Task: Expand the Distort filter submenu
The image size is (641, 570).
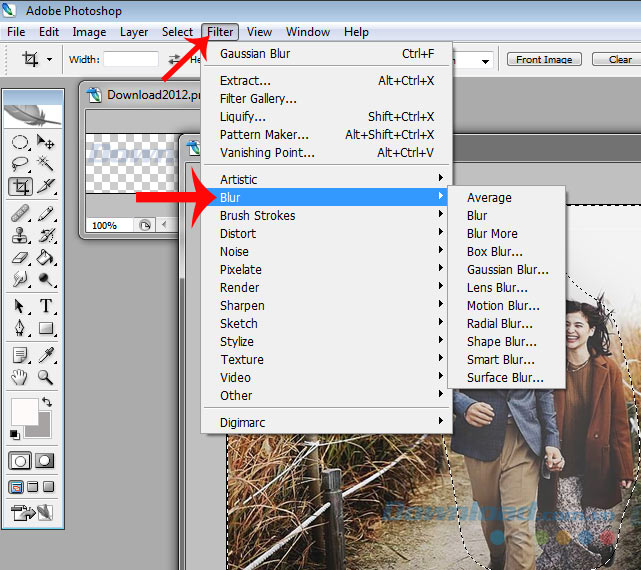Action: click(x=238, y=234)
